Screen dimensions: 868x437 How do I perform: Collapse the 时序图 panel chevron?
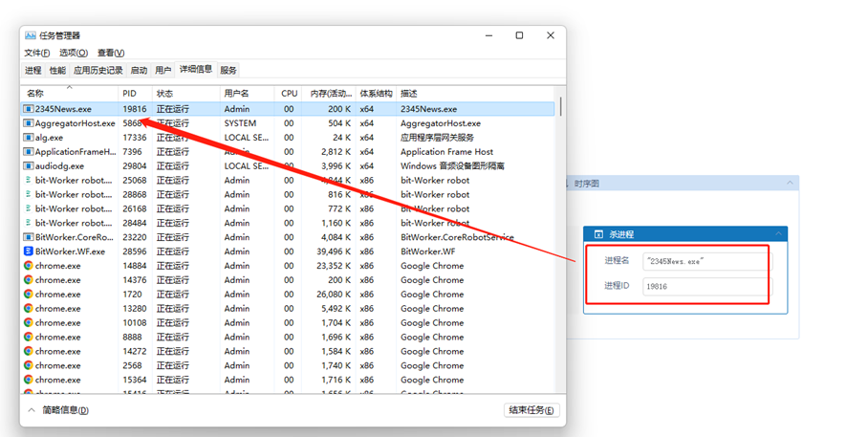[x=790, y=184]
